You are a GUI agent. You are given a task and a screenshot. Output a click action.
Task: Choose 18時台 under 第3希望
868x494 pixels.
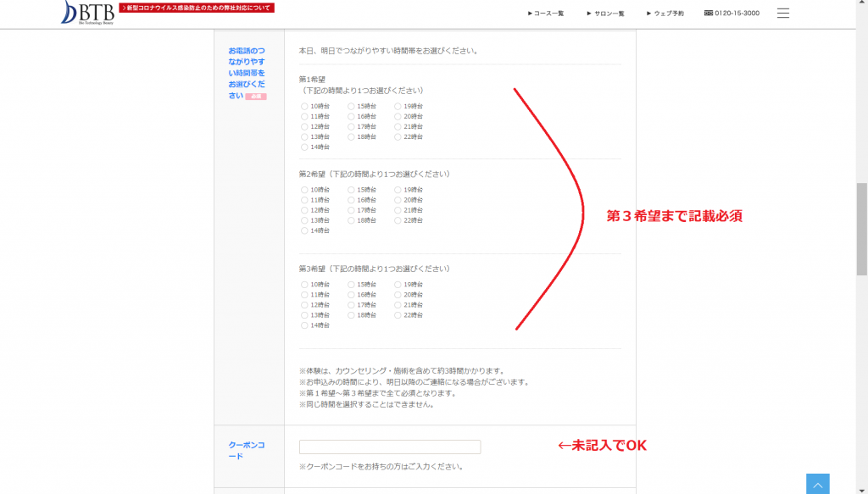[352, 315]
